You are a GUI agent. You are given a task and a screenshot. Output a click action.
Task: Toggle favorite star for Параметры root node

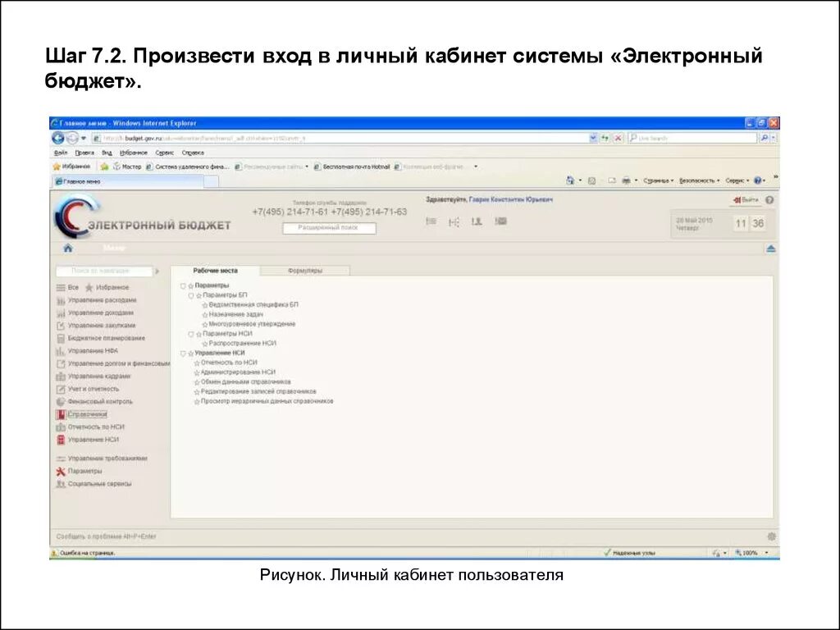coord(190,286)
